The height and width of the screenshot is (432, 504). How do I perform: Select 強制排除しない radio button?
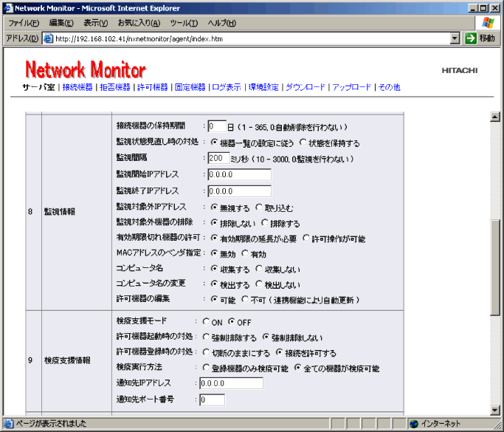266,337
